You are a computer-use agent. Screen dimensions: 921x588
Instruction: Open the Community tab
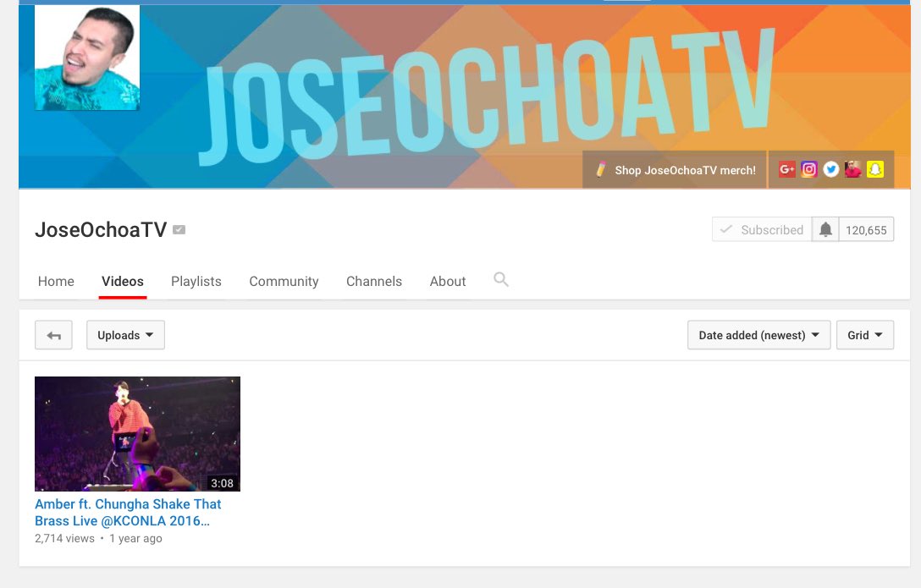tap(284, 281)
